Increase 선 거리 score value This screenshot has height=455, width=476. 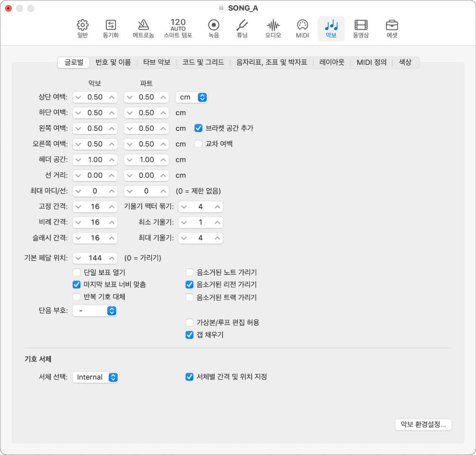[112, 176]
